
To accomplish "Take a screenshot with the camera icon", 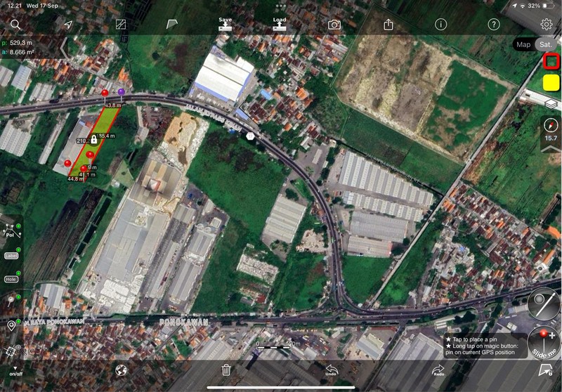I will (x=334, y=25).
